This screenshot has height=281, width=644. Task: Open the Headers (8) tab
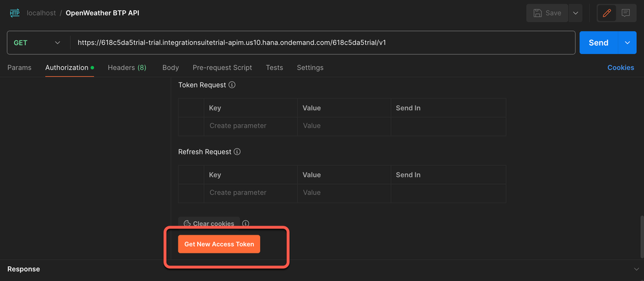tap(127, 68)
